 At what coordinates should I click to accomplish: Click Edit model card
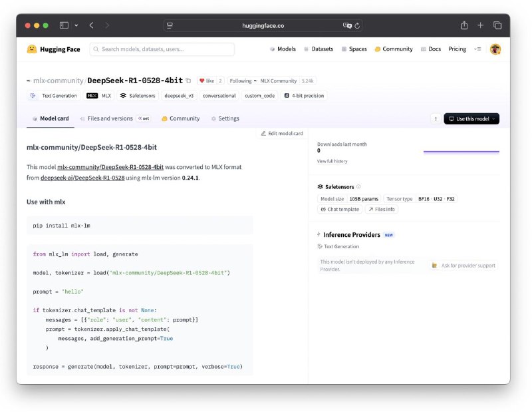282,134
